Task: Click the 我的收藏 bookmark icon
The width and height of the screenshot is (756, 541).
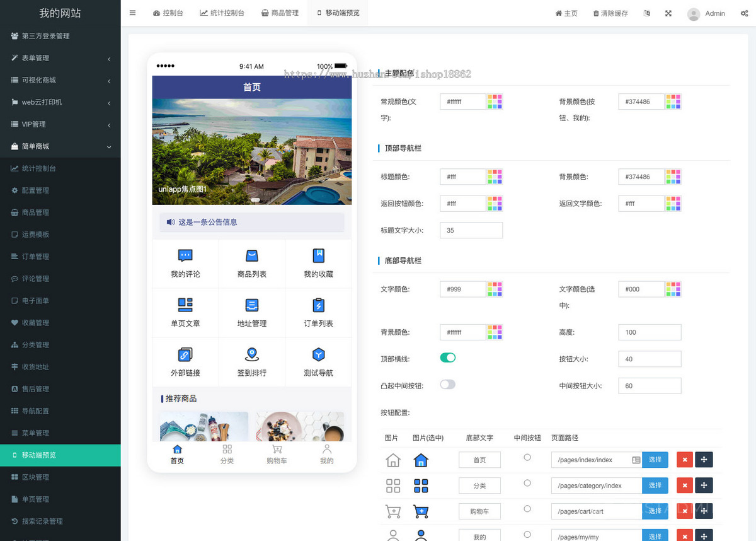Action: [x=318, y=255]
